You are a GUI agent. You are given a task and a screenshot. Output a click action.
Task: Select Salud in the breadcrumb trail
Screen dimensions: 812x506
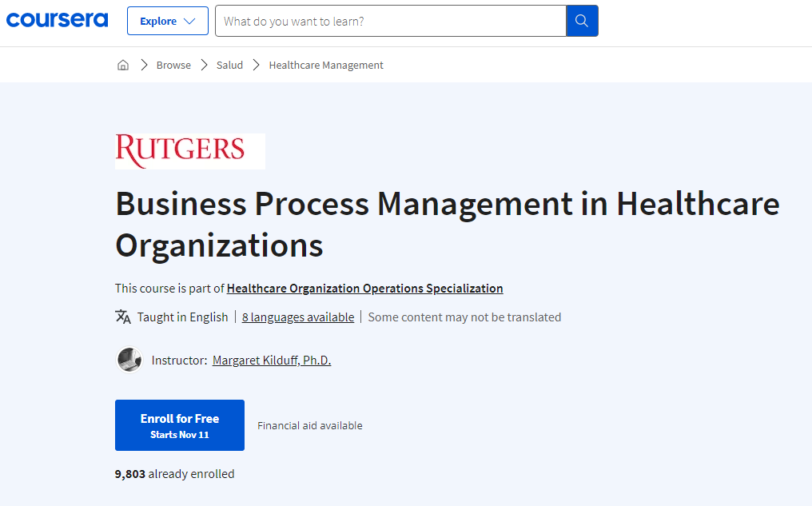pyautogui.click(x=229, y=65)
